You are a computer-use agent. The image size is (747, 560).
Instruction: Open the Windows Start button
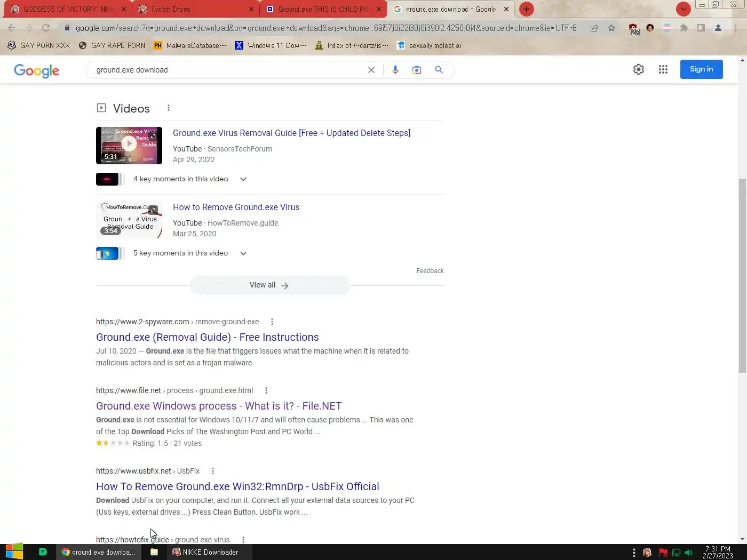(14, 551)
